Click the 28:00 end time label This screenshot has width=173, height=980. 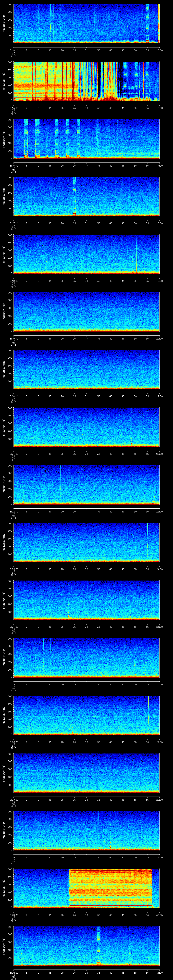pos(160,800)
